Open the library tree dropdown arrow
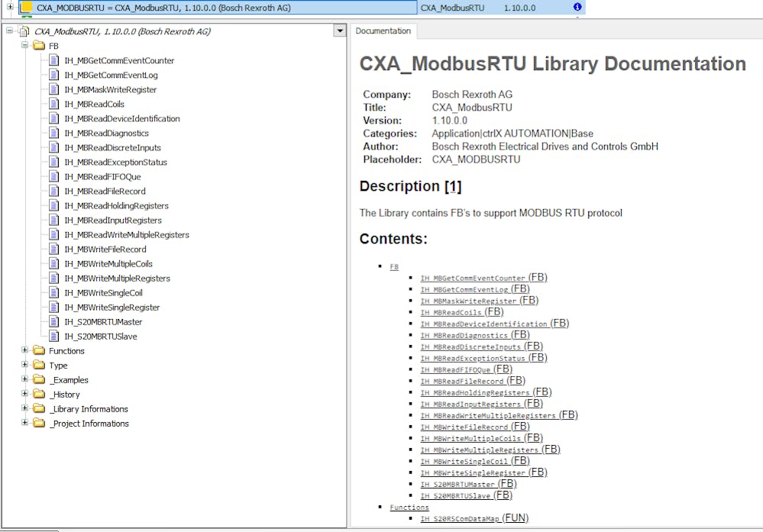The width and height of the screenshot is (763, 532). click(x=339, y=31)
